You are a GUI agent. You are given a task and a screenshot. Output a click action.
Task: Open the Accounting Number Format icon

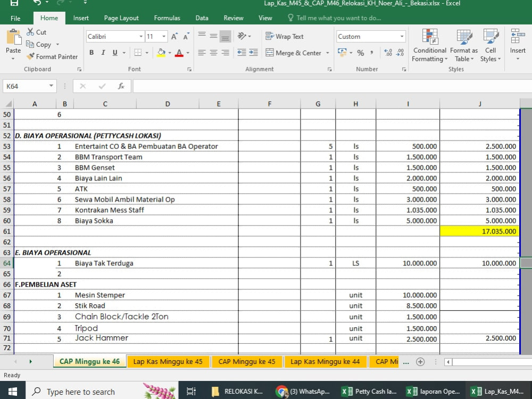pyautogui.click(x=342, y=53)
